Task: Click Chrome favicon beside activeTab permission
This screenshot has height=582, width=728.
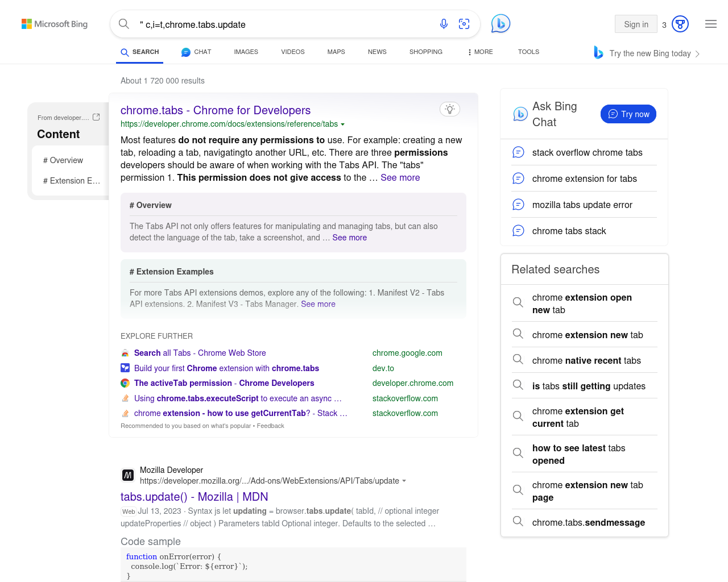Action: [125, 383]
